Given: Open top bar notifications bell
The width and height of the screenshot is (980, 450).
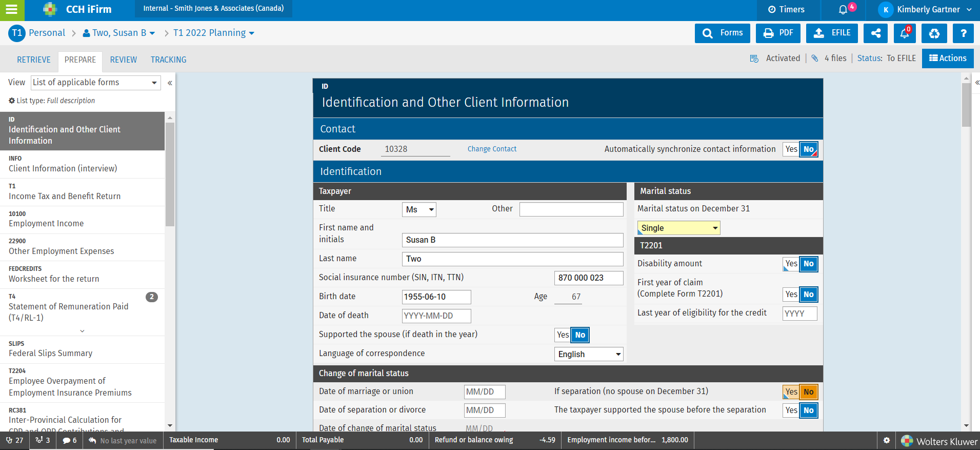Looking at the screenshot, I should coord(844,10).
